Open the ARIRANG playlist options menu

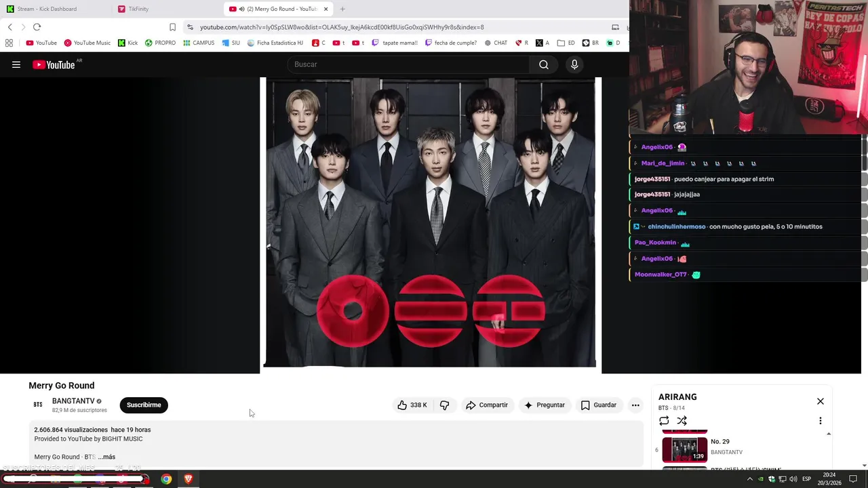point(821,421)
